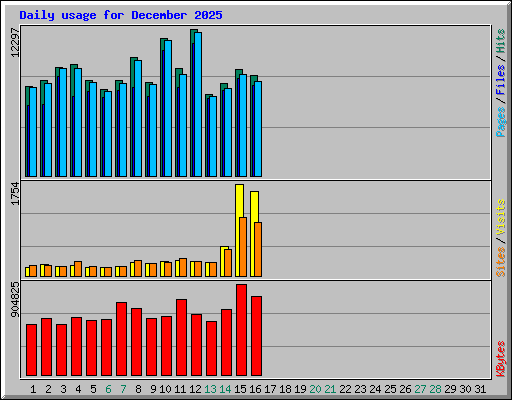The width and height of the screenshot is (512, 400).
Task: Click the orange sites bar for day 4
Action: [x=78, y=269]
